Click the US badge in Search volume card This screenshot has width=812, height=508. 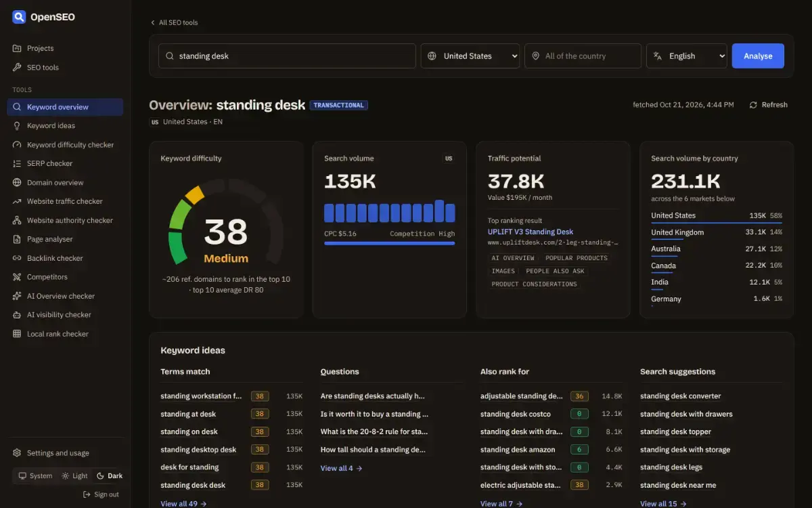pos(449,158)
